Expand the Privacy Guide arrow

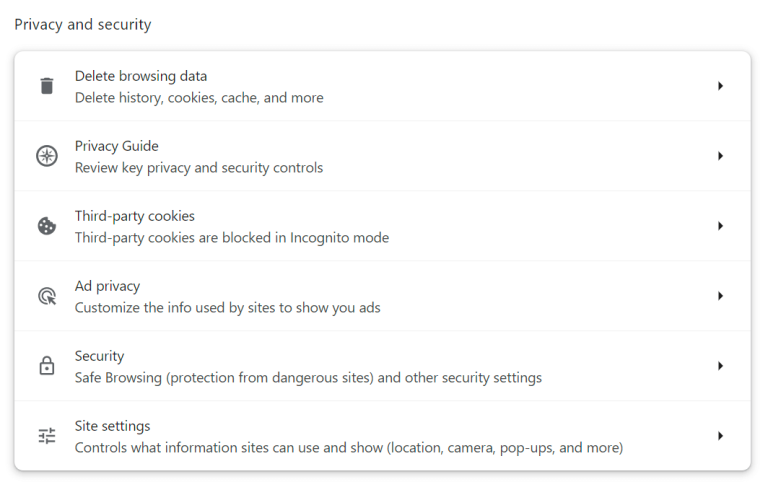click(720, 156)
